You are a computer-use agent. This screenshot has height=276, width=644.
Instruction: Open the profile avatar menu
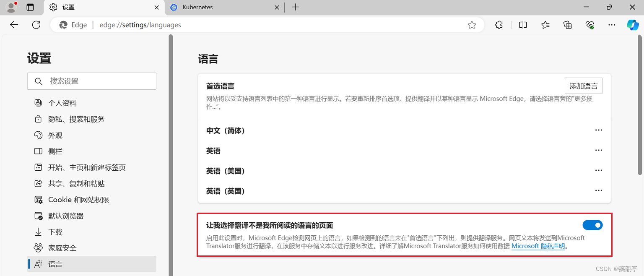click(11, 7)
